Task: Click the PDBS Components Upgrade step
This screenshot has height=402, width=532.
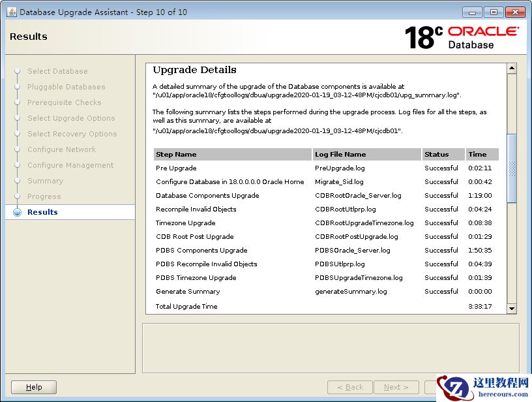Action: tap(201, 250)
